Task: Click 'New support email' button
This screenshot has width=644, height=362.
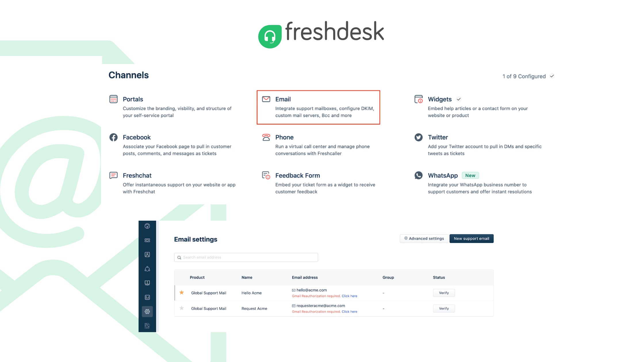Action: (471, 238)
